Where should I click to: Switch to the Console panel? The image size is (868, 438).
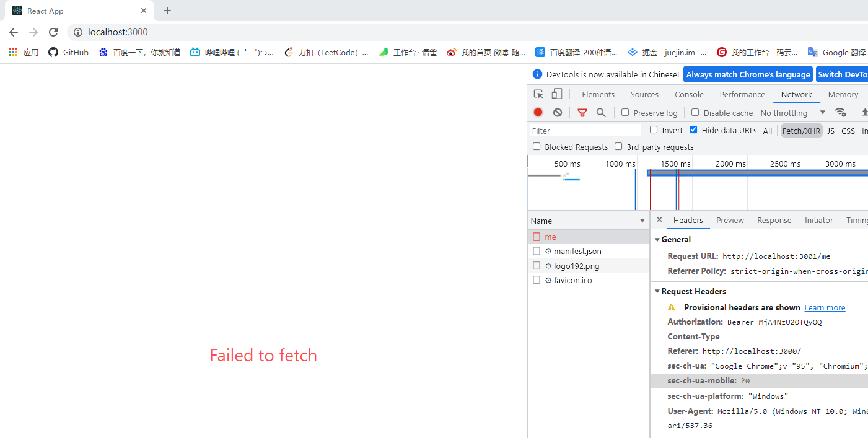coord(689,94)
